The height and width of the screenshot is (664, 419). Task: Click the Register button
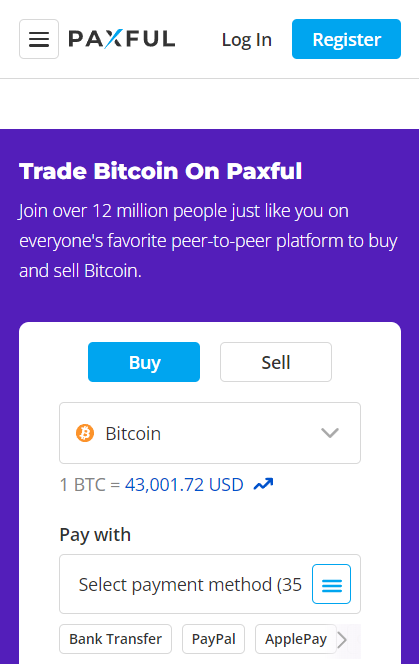pyautogui.click(x=347, y=39)
